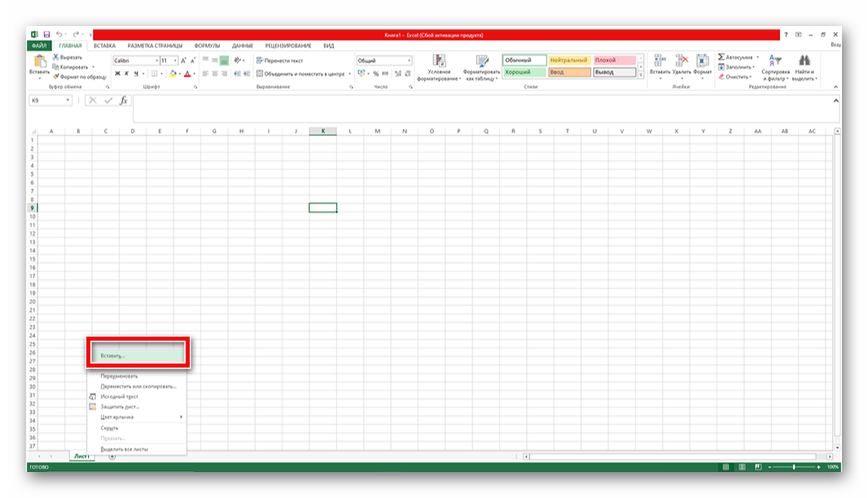Click the Help question mark icon
Screen dimensions: 868x498
(786, 35)
